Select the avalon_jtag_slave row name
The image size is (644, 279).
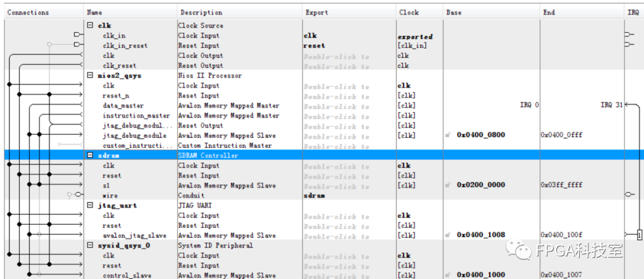[x=135, y=235]
